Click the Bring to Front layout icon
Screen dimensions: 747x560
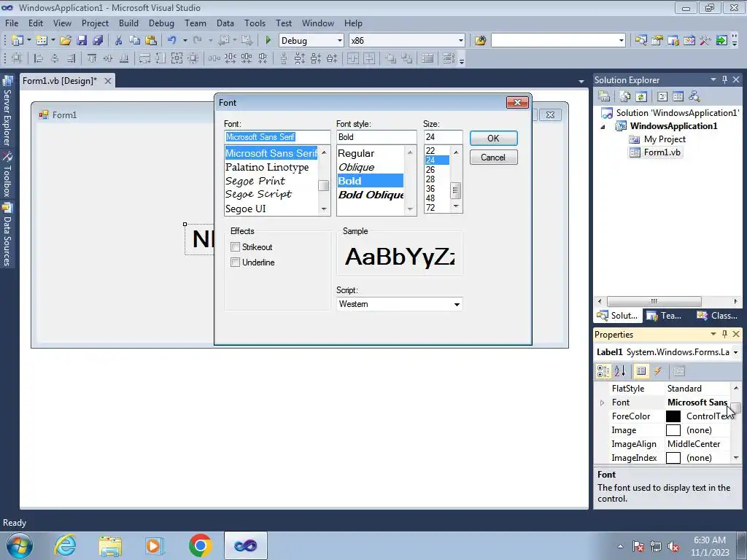pyautogui.click(x=391, y=58)
